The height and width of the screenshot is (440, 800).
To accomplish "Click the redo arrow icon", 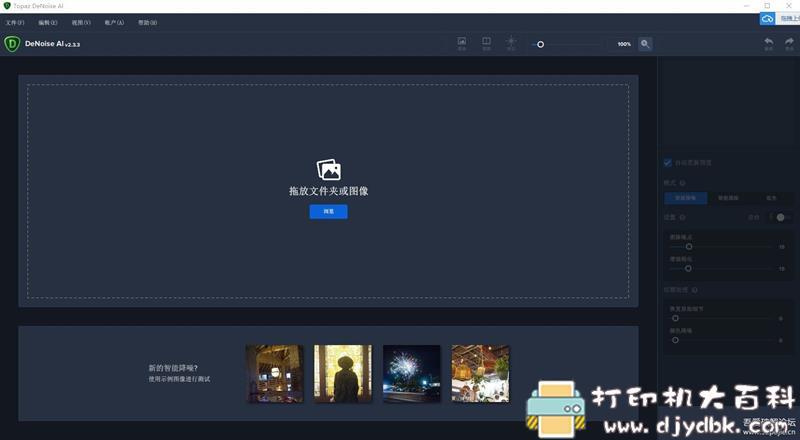I will tap(789, 43).
